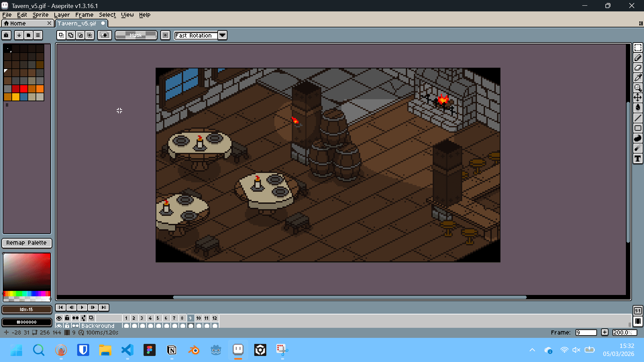Select the Text tool
644x362 pixels.
(x=638, y=159)
